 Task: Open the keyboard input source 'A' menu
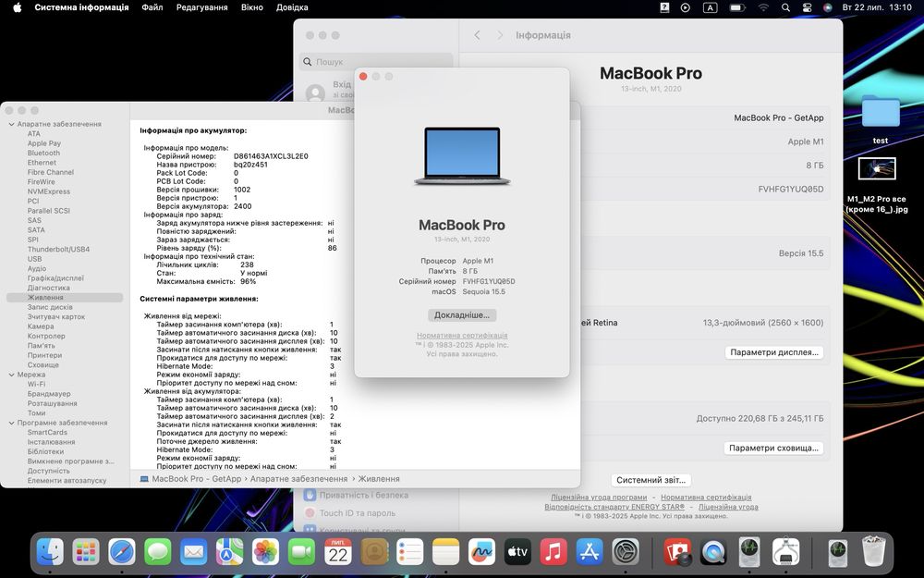pyautogui.click(x=710, y=7)
